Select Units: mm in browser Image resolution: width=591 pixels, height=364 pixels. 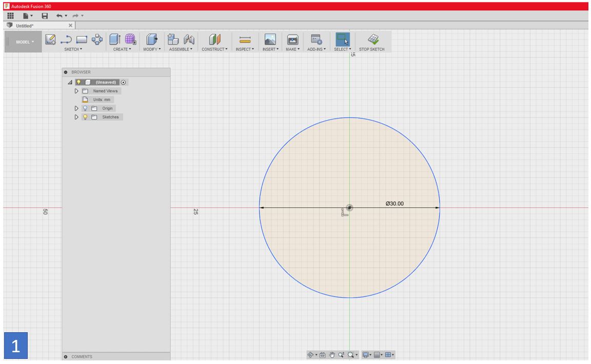(102, 99)
